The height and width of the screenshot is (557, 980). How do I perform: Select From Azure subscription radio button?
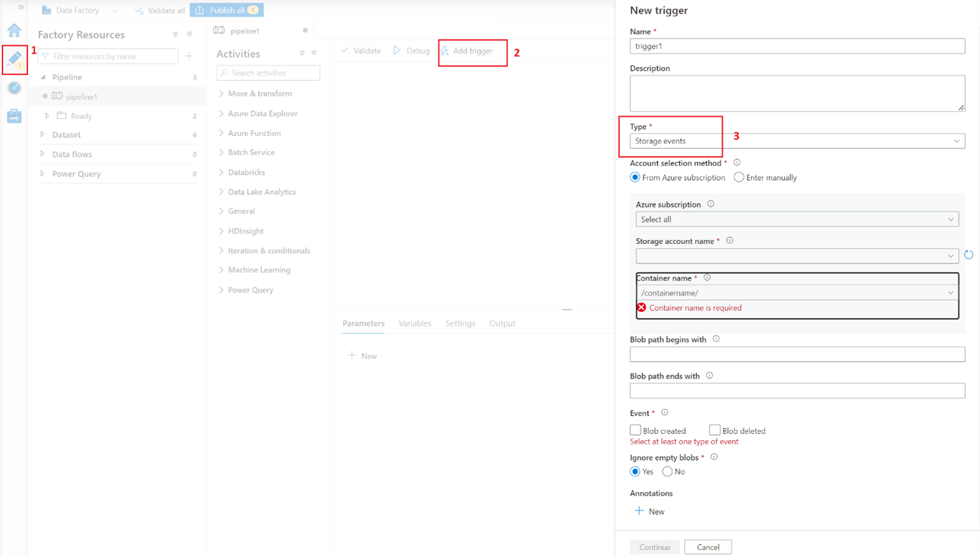635,178
